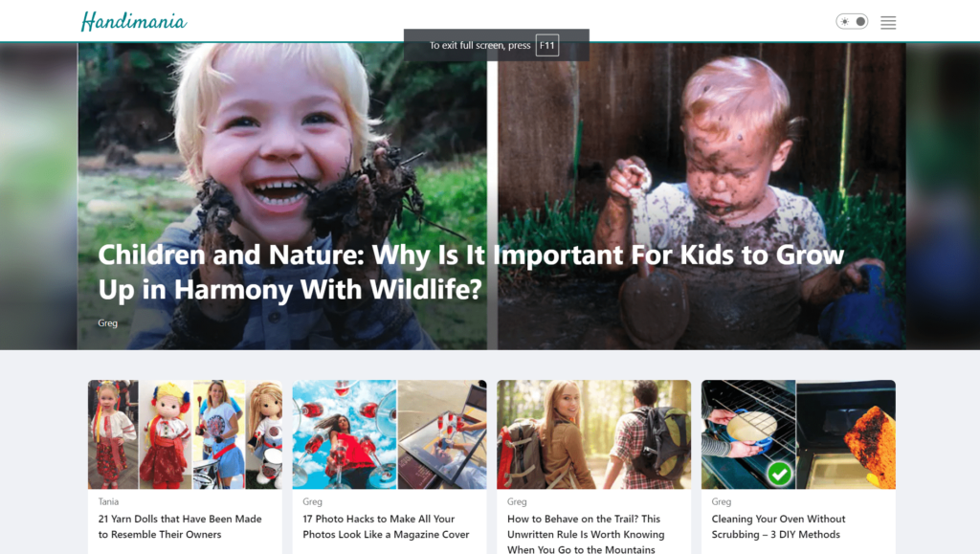This screenshot has height=554, width=980.
Task: Open the yarn dolls thumbnail image
Action: (x=185, y=434)
